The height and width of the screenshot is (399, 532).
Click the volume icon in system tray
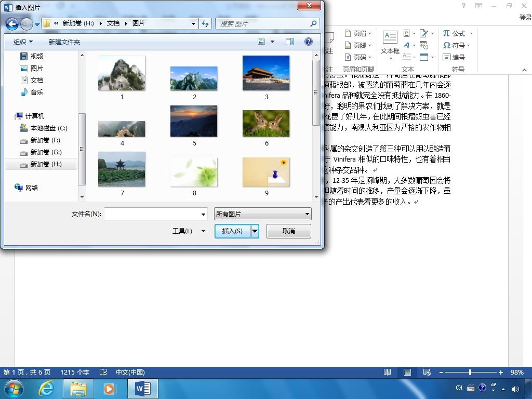click(x=515, y=389)
